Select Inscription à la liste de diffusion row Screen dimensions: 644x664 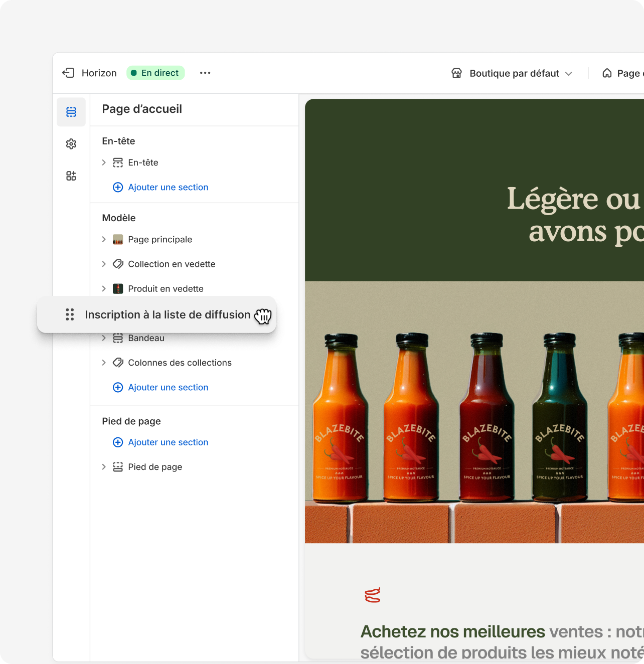pos(156,314)
